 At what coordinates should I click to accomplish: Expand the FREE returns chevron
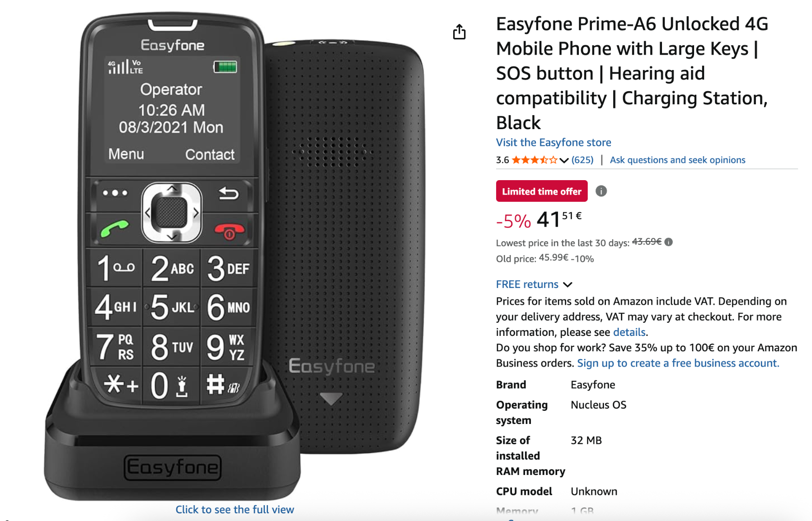[x=568, y=284]
